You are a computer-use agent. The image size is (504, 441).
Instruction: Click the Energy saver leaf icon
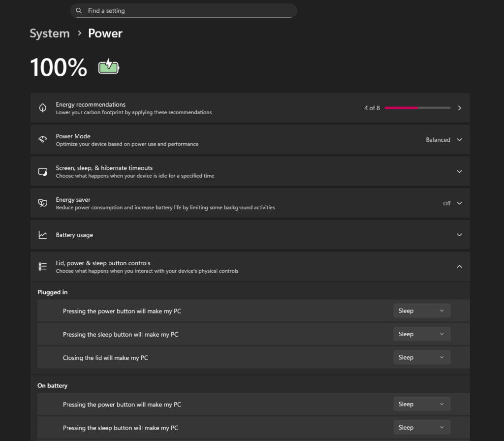[43, 203]
